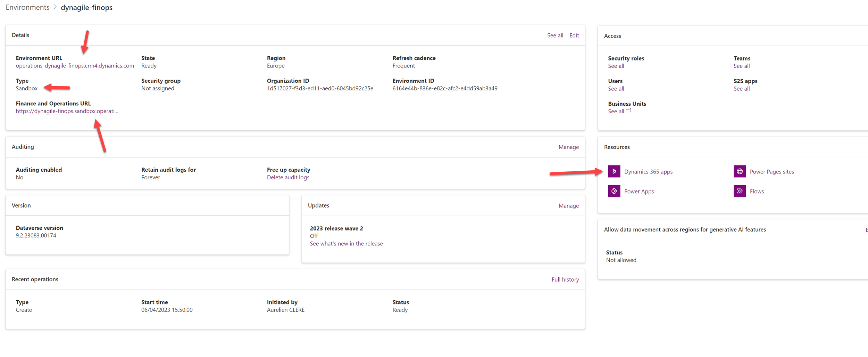Click the Frequent refresh cadence value
This screenshot has height=357, width=868.
(x=403, y=66)
